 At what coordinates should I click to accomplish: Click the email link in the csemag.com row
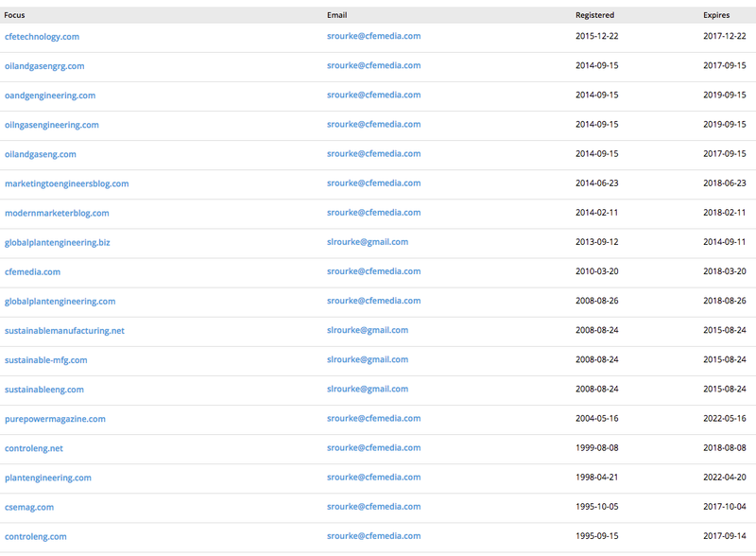point(373,507)
